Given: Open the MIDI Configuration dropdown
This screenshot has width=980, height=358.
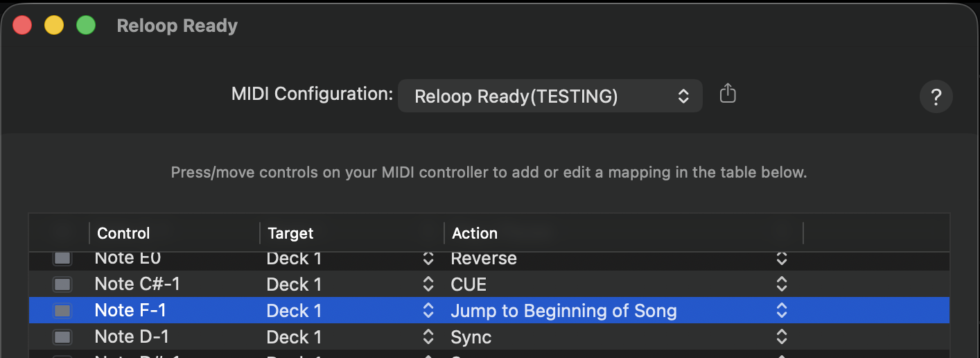Looking at the screenshot, I should pos(550,96).
